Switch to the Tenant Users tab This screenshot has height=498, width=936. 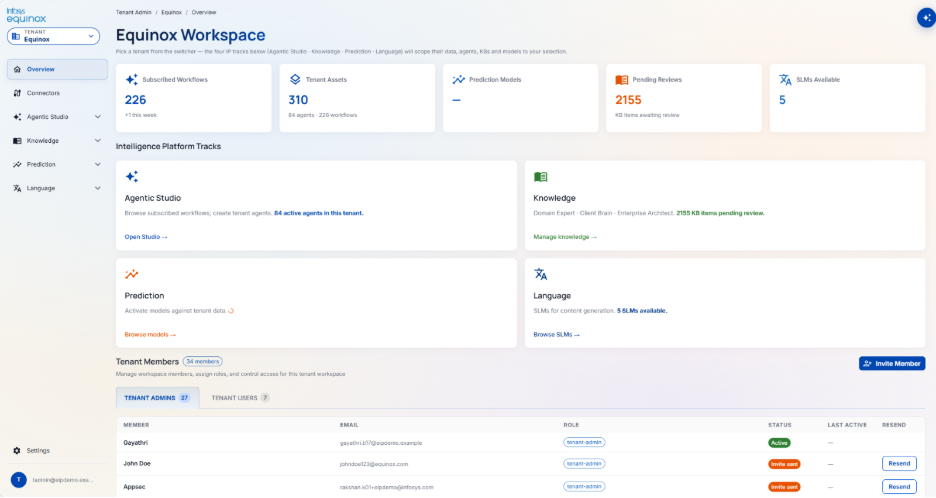pos(240,398)
